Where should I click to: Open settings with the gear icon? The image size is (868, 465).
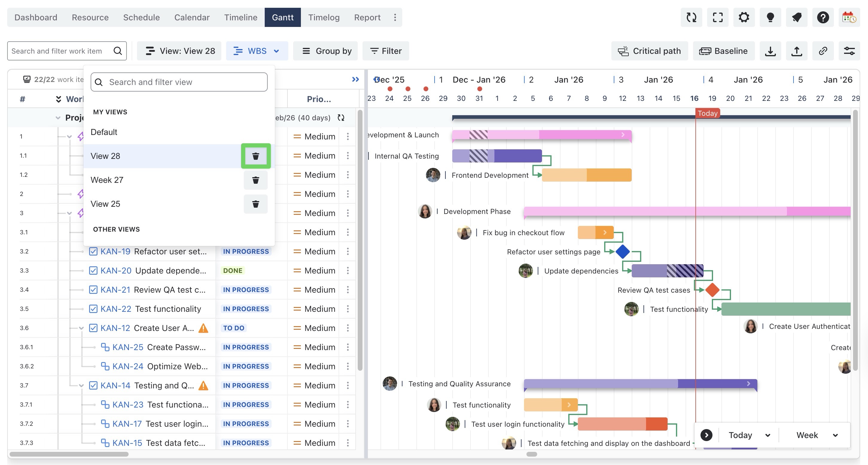pos(744,18)
